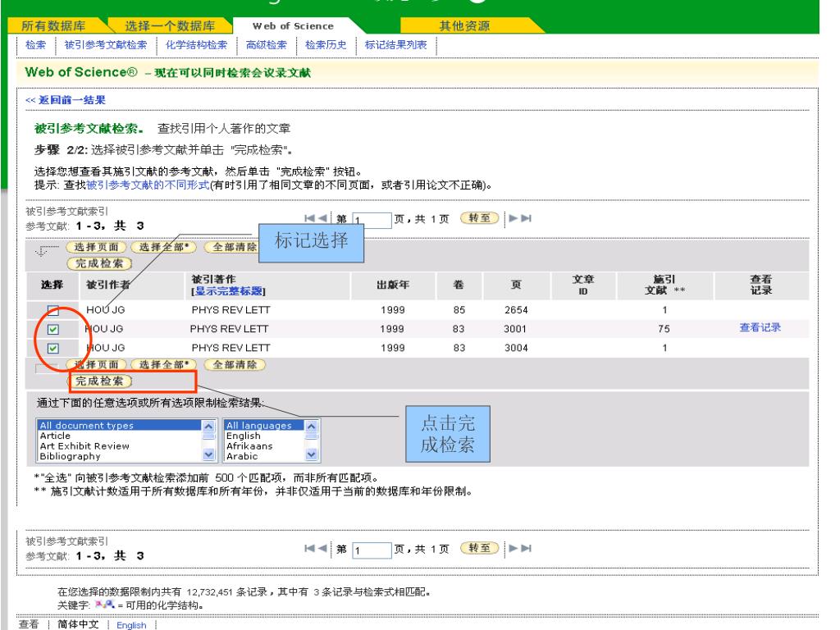Image resolution: width=840 pixels, height=630 pixels.
Task: Click top 完成检索 button
Action: coord(99,263)
